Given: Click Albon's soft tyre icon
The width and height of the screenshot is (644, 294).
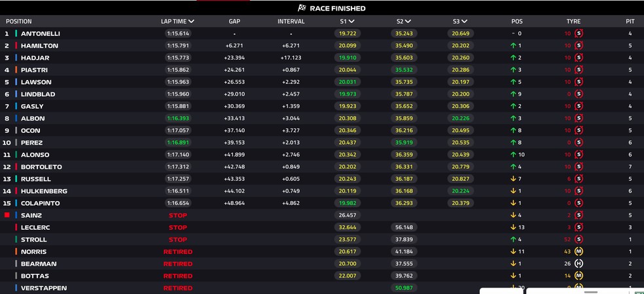Looking at the screenshot, I should coord(579,119).
